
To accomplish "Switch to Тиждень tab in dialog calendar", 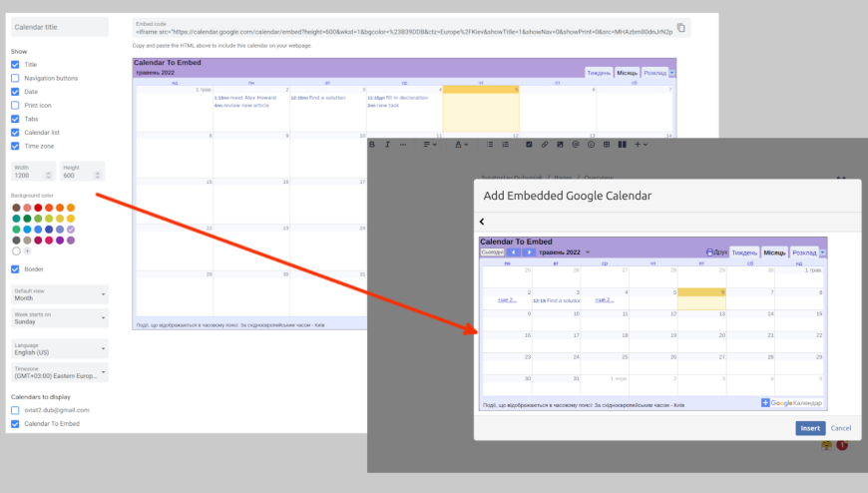I will 744,252.
